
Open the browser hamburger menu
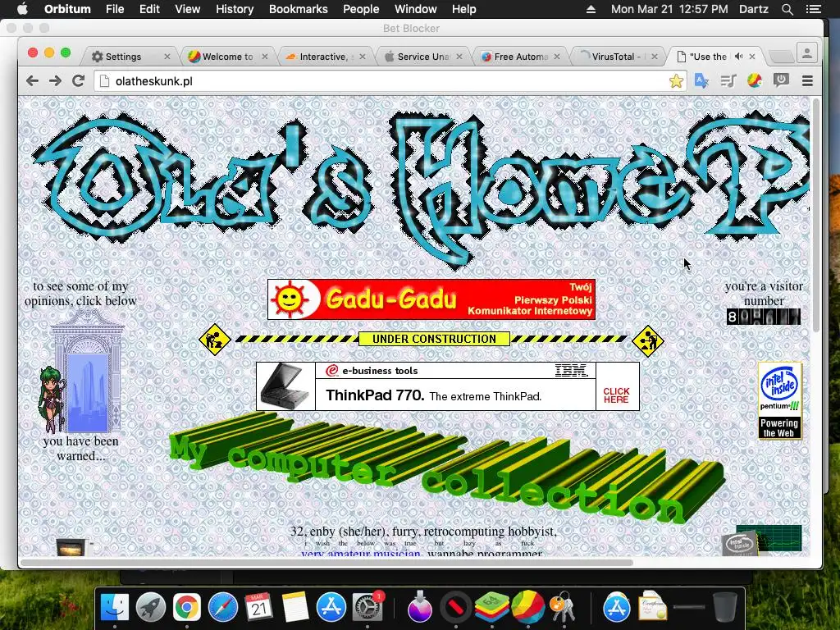click(807, 81)
